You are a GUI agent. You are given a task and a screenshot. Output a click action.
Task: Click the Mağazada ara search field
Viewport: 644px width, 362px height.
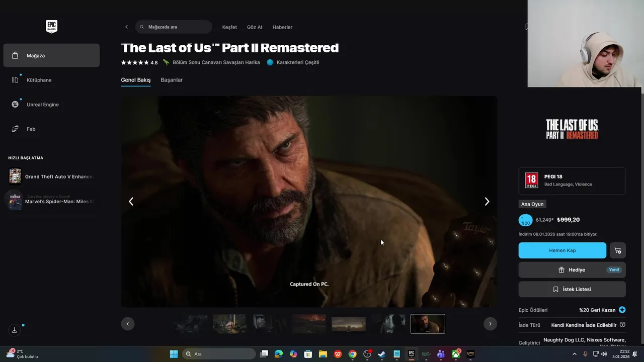click(174, 27)
